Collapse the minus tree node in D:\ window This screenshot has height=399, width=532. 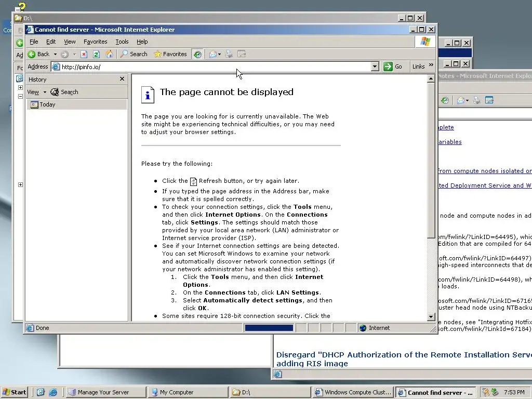(20, 96)
